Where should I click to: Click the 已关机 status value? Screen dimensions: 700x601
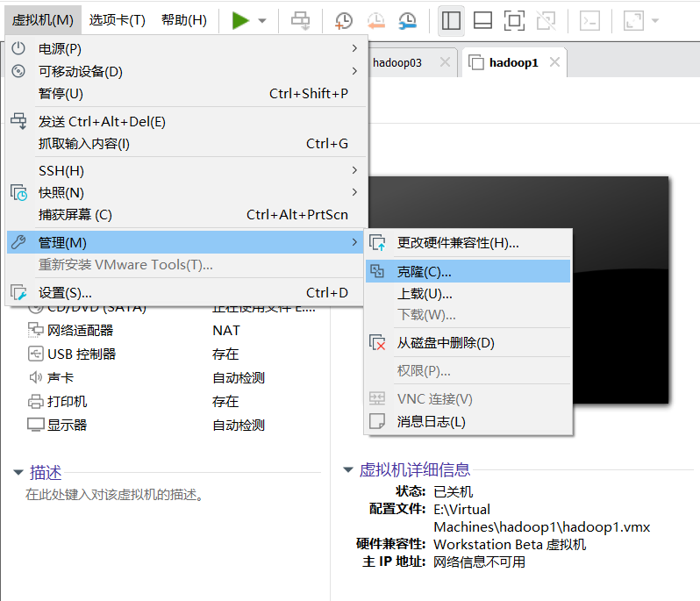click(453, 491)
